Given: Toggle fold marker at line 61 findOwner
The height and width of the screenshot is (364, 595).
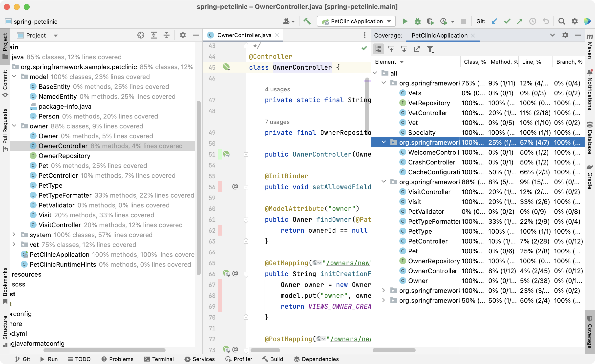Looking at the screenshot, I should point(246,220).
